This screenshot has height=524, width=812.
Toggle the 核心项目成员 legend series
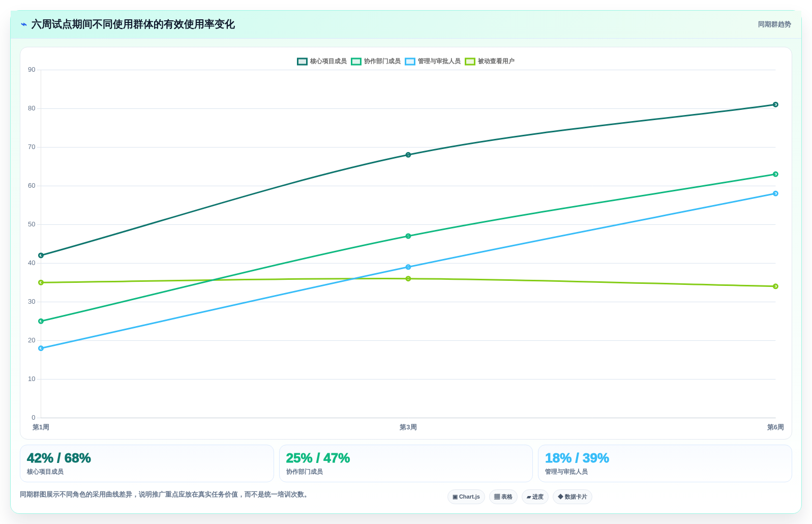click(322, 62)
